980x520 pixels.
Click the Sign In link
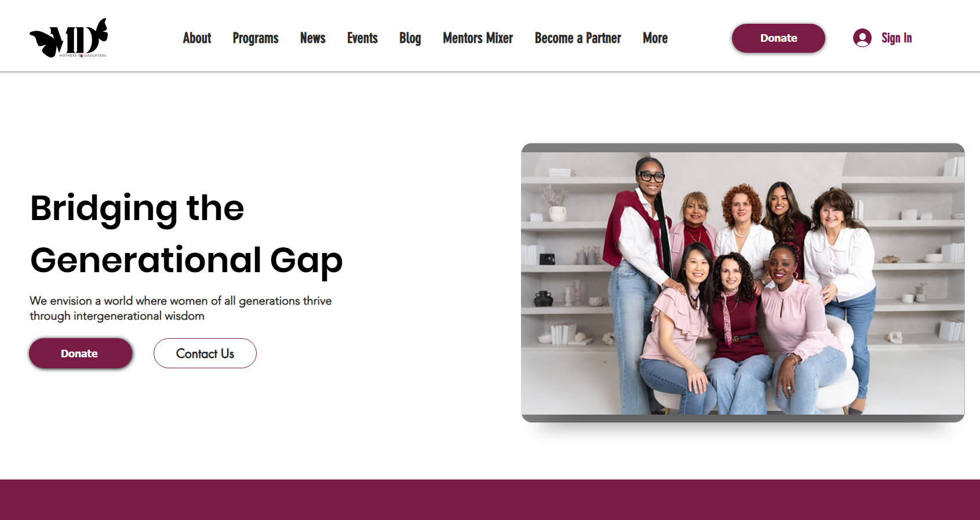tap(897, 38)
